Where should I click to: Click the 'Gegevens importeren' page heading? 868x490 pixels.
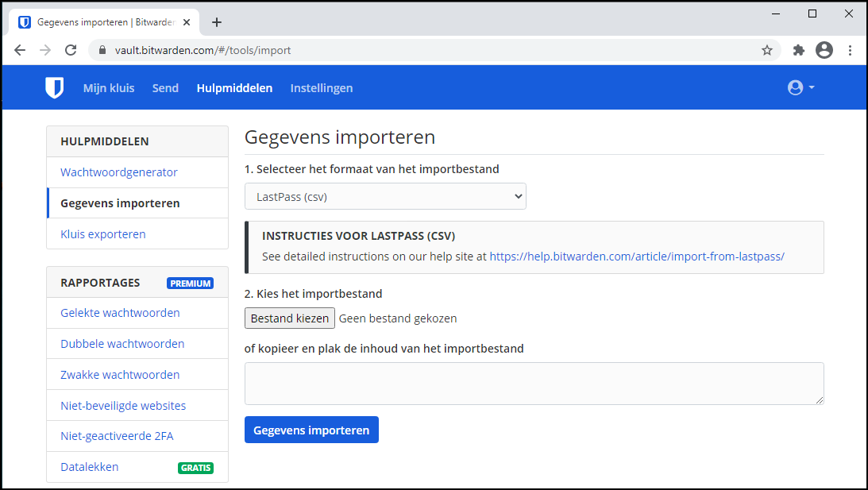pyautogui.click(x=340, y=137)
